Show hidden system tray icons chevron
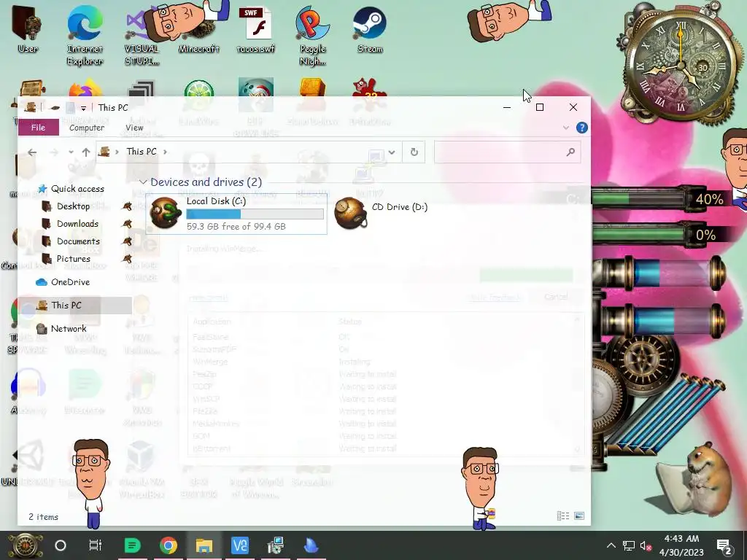Screen dimensions: 747x560 tap(611, 545)
